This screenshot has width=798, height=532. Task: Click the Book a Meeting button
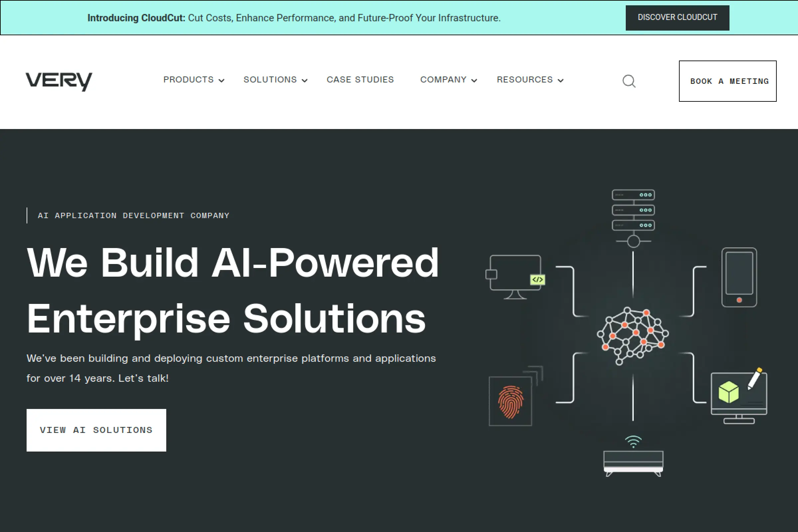728,81
